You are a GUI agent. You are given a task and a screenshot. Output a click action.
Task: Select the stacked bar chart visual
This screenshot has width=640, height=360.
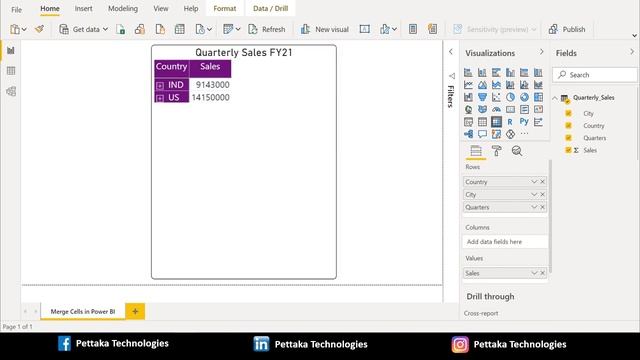point(468,73)
